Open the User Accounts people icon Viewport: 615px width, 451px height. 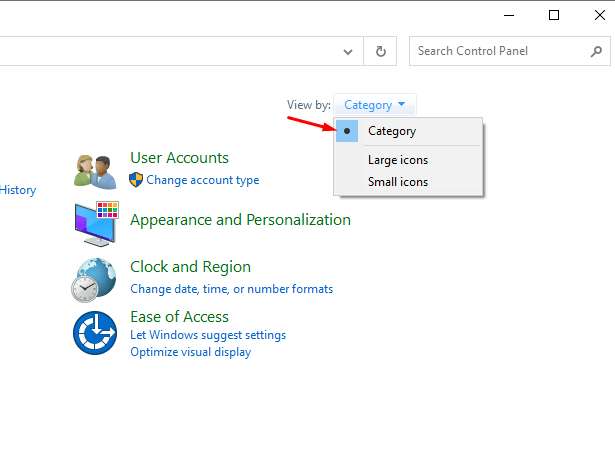click(x=95, y=171)
